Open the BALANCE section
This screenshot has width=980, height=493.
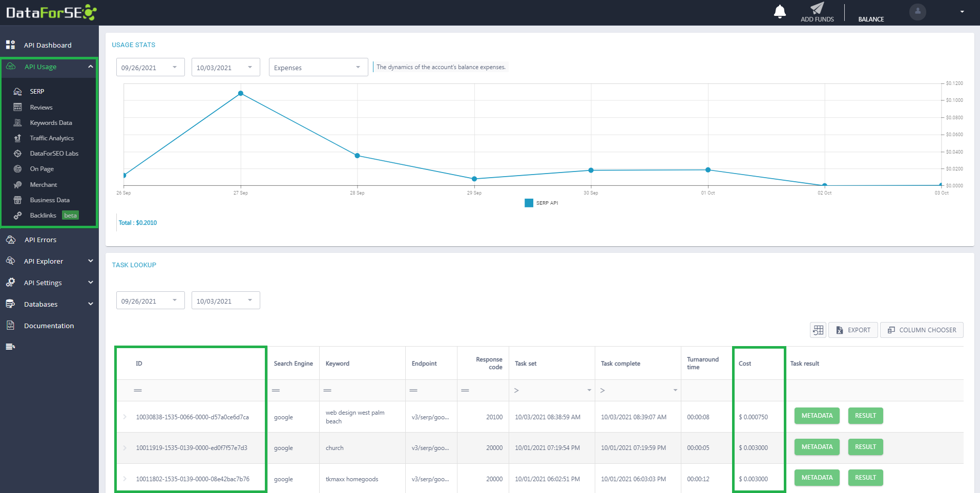[x=871, y=19]
